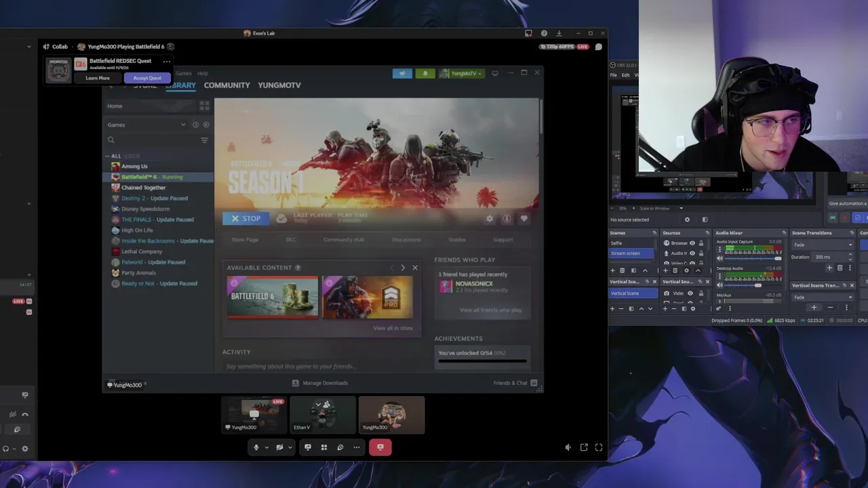
Task: Select the live YungMo300 stream thumbnail
Action: (x=254, y=415)
